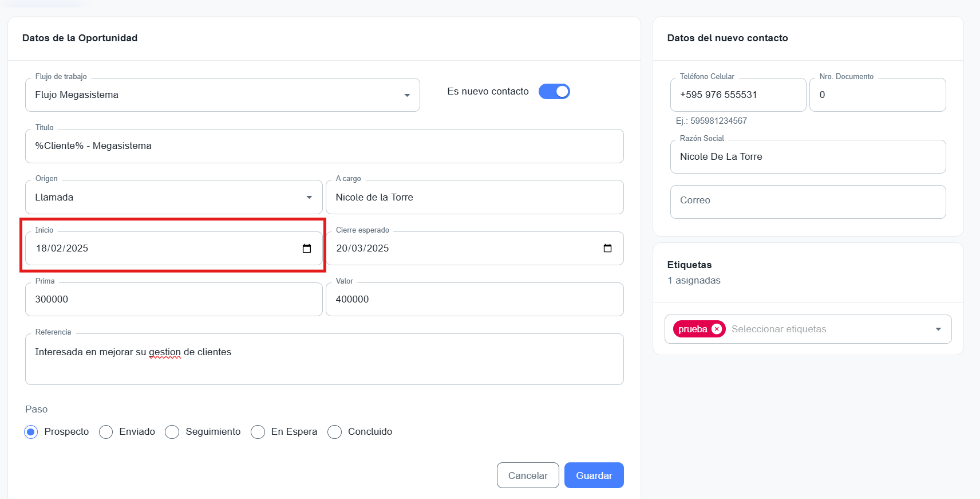Image resolution: width=980 pixels, height=499 pixels.
Task: Click the Prima amount field
Action: (173, 300)
